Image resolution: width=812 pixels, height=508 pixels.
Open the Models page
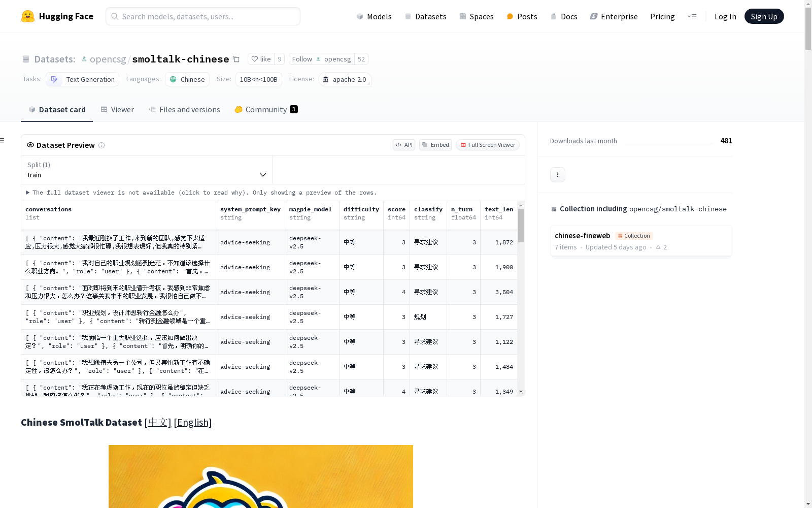coord(374,16)
